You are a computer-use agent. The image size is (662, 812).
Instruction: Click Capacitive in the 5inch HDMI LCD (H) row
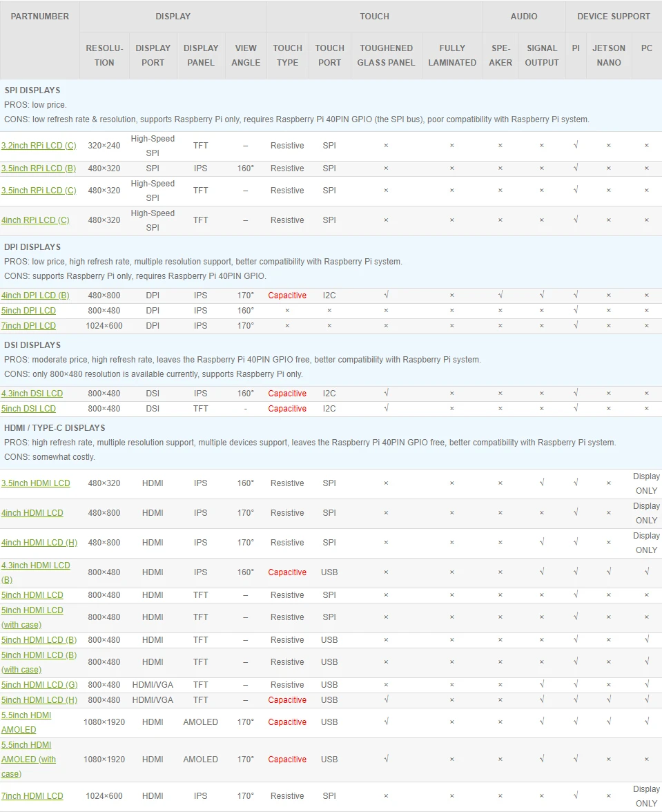pos(287,700)
